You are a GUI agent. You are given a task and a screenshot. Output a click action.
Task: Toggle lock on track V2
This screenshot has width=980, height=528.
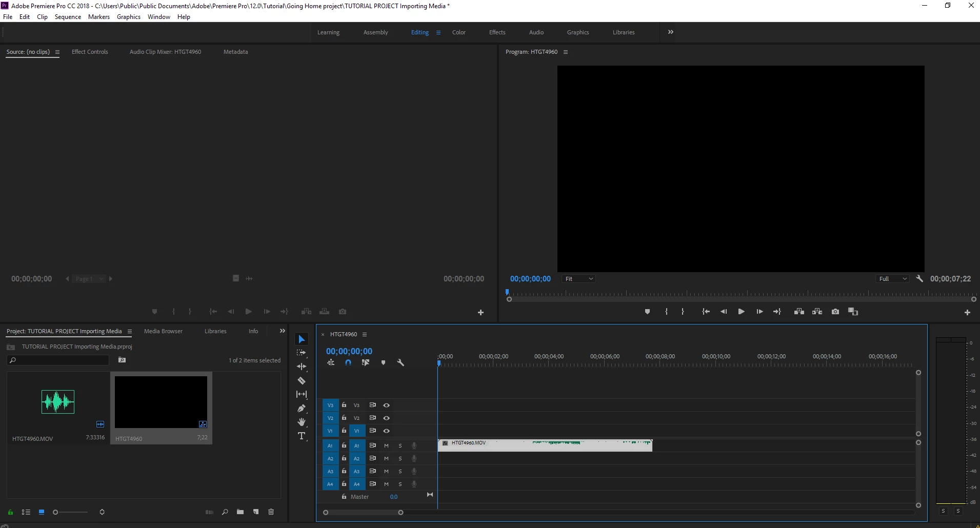coord(344,418)
